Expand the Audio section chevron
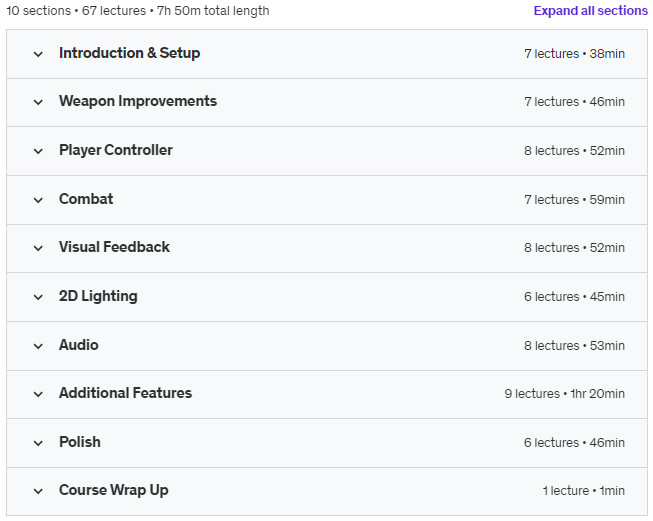Screen dimensions: 653x521 click(38, 346)
